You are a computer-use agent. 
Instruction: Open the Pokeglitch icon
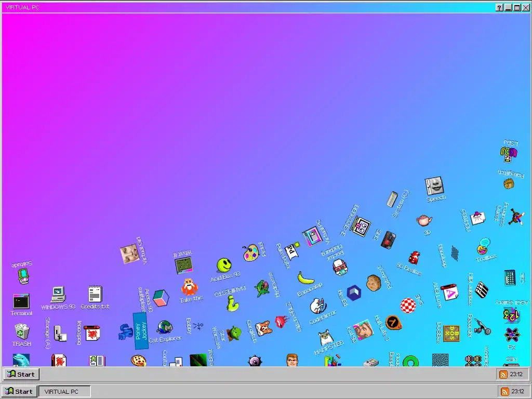pyautogui.click(x=509, y=184)
